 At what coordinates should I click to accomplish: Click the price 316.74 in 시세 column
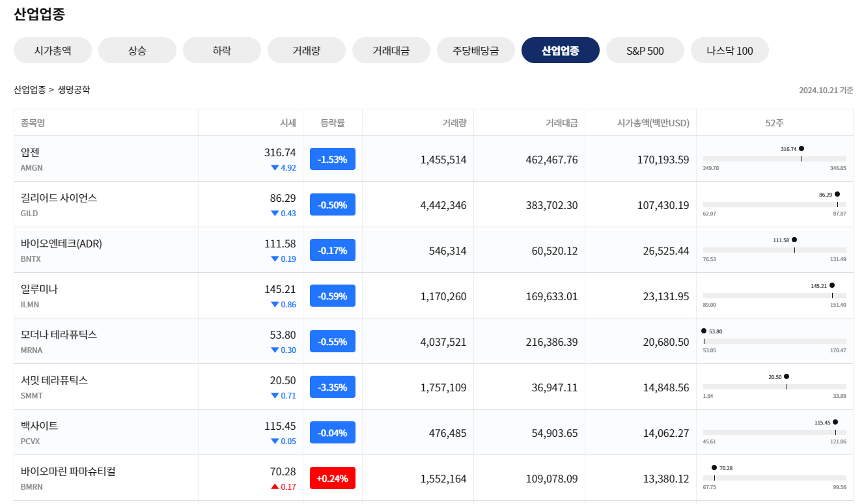[280, 152]
